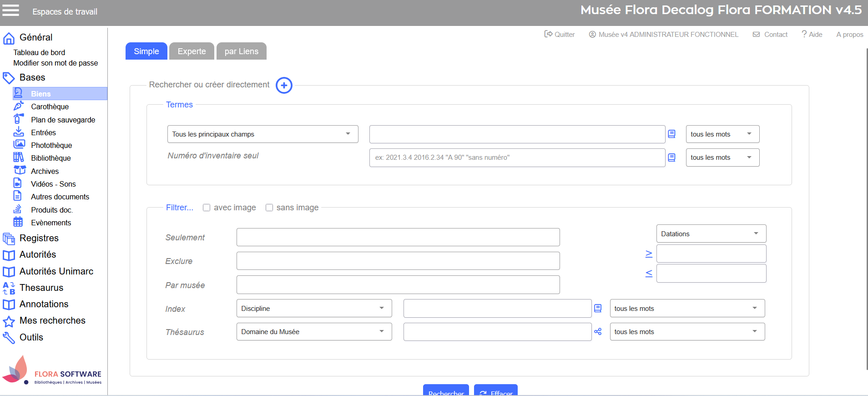Click the Quitter link
The width and height of the screenshot is (868, 396).
point(560,35)
